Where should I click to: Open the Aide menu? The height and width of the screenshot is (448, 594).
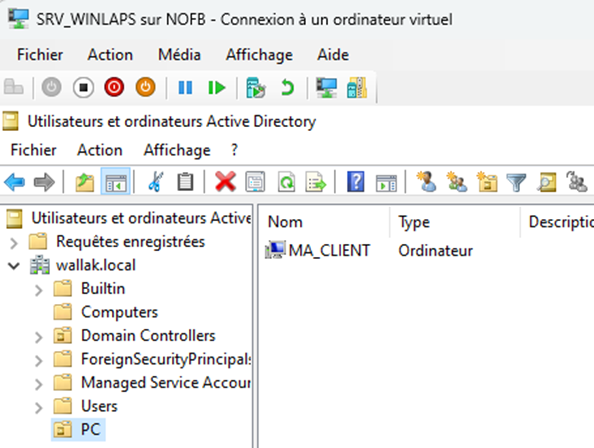pyautogui.click(x=333, y=55)
